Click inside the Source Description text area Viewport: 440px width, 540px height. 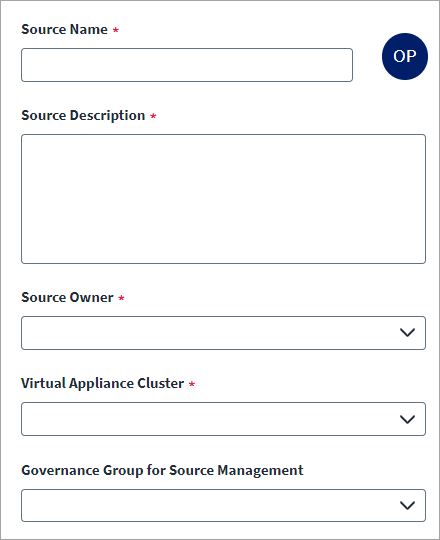[x=223, y=199]
